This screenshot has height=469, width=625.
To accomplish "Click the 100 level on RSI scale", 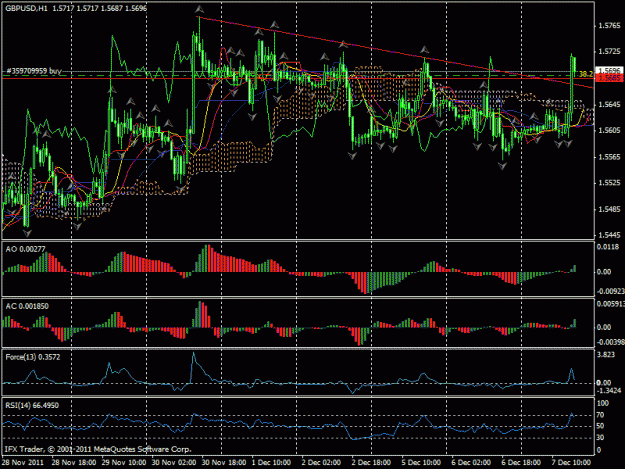I will tap(603, 403).
